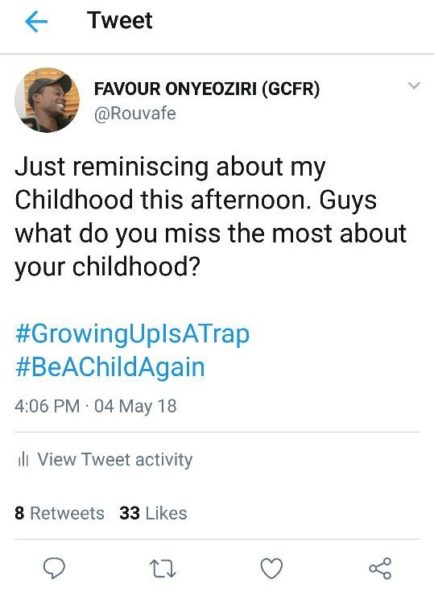Viewport: 434px width, 600px height.
Task: Open the tweet options chevron dropdown
Action: tap(414, 85)
